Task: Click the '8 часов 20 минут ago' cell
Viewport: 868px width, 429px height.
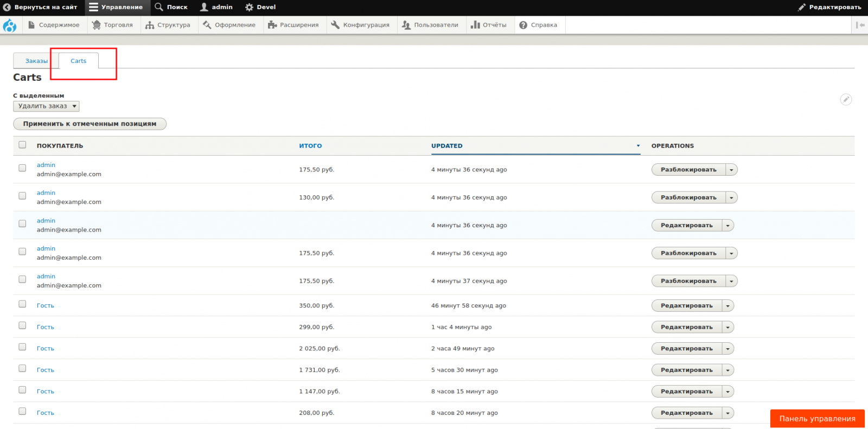Action: tap(464, 413)
